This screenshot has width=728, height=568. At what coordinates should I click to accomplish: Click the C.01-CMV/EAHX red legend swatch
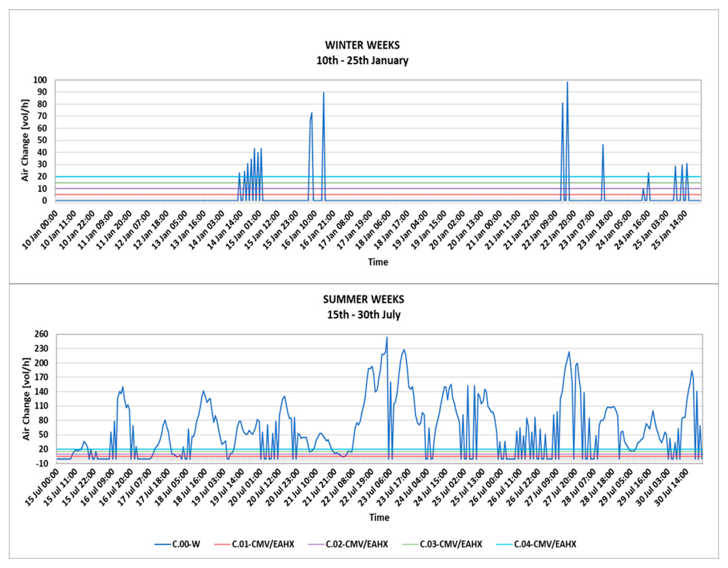tap(222, 544)
